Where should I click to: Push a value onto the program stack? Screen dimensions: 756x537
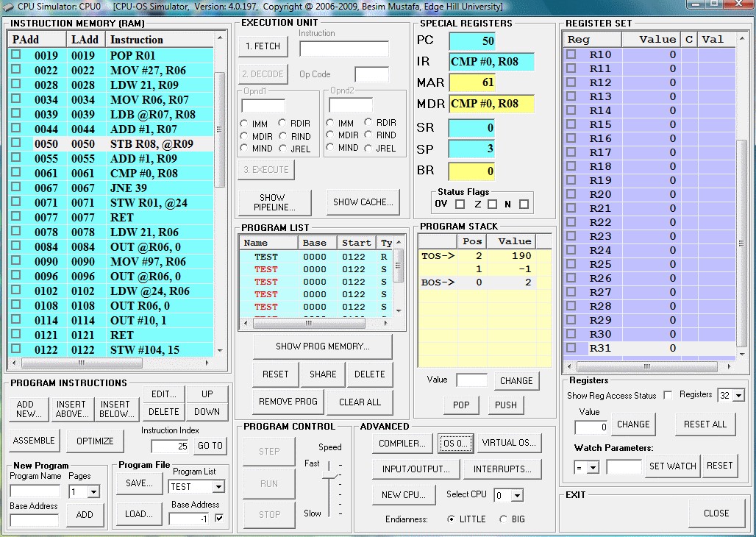[x=506, y=405]
